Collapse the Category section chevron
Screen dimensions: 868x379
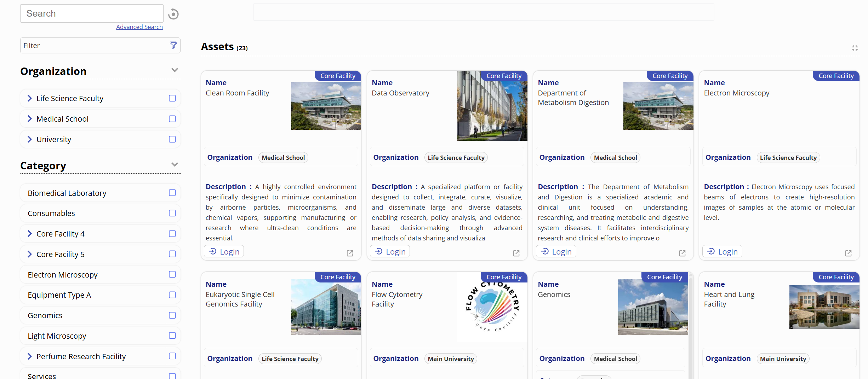tap(175, 164)
